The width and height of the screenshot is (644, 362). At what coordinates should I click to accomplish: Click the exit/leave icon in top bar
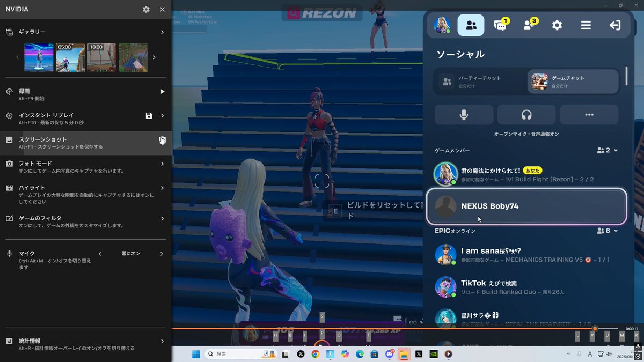click(615, 25)
